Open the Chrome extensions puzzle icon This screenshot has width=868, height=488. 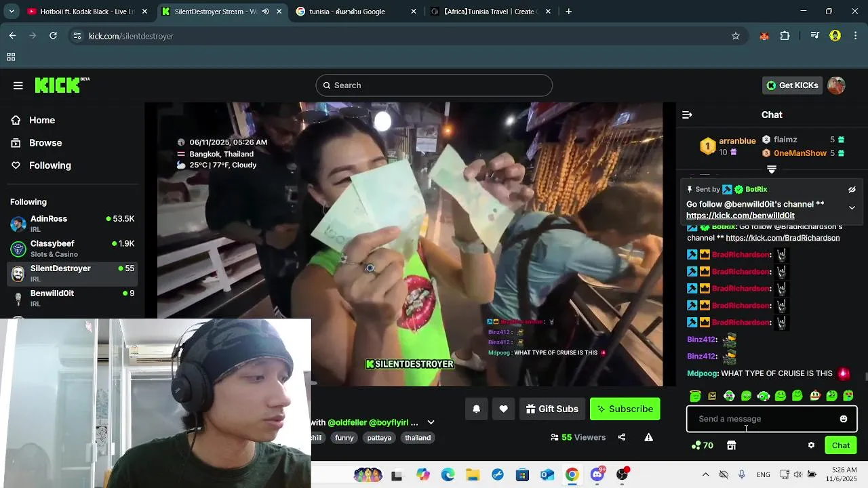click(785, 36)
